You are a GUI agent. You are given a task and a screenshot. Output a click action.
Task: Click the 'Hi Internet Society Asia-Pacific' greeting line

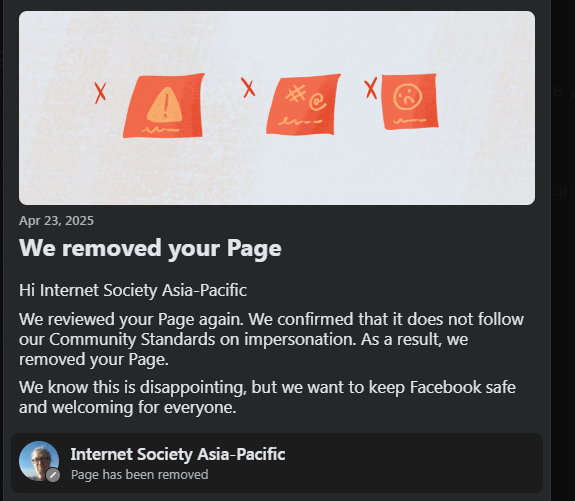[x=133, y=290]
